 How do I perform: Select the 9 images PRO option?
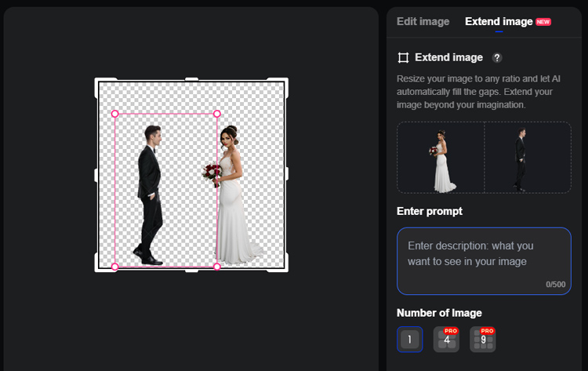coord(483,339)
